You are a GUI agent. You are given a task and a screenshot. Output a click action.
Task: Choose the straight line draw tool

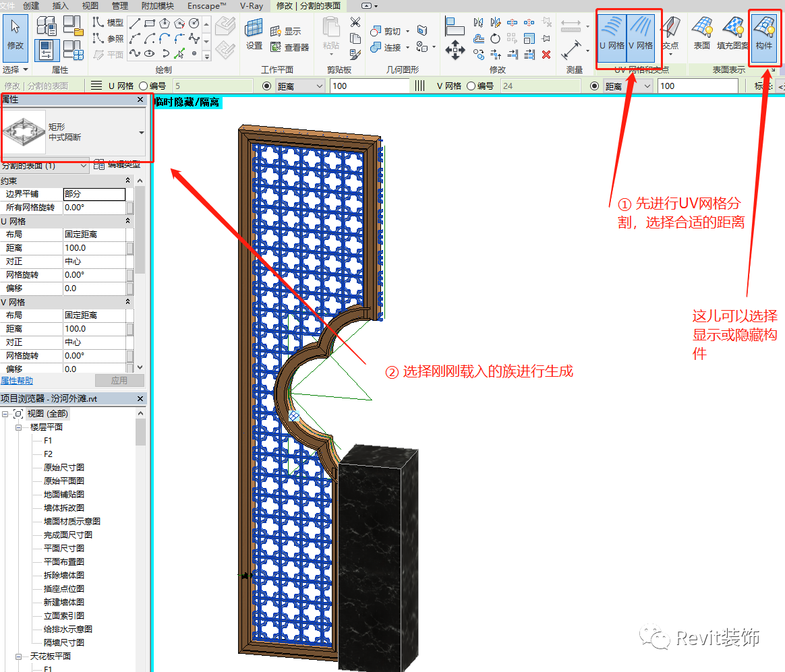tap(135, 23)
